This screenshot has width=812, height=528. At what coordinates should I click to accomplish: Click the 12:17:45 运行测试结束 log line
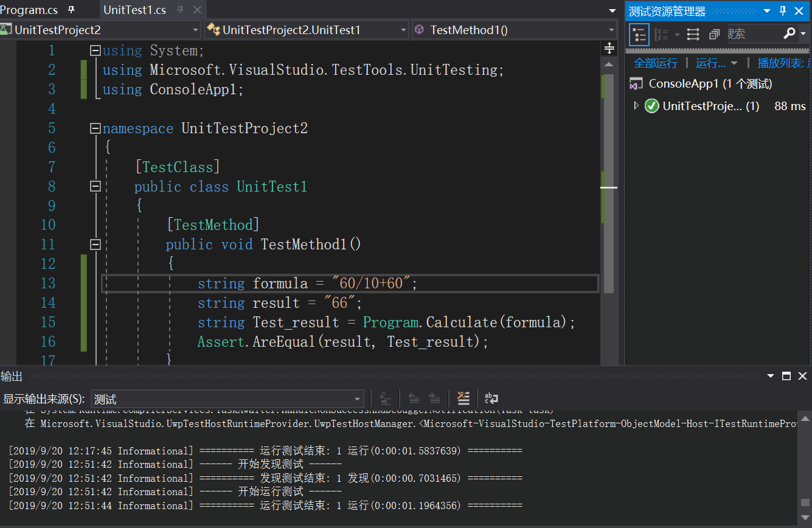click(266, 451)
